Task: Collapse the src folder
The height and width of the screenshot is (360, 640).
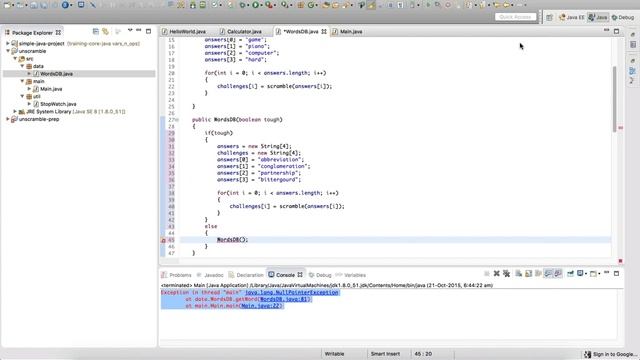Action: point(15,58)
